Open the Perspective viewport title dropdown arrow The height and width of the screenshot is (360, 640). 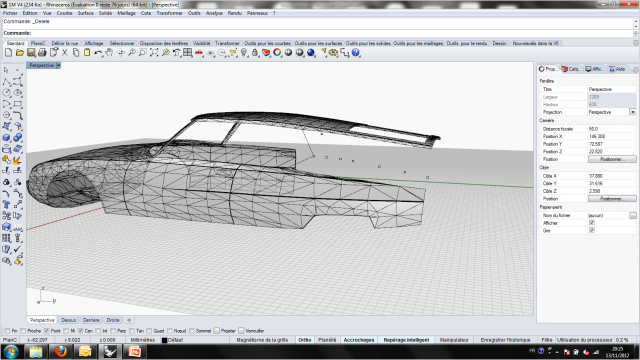[58, 65]
